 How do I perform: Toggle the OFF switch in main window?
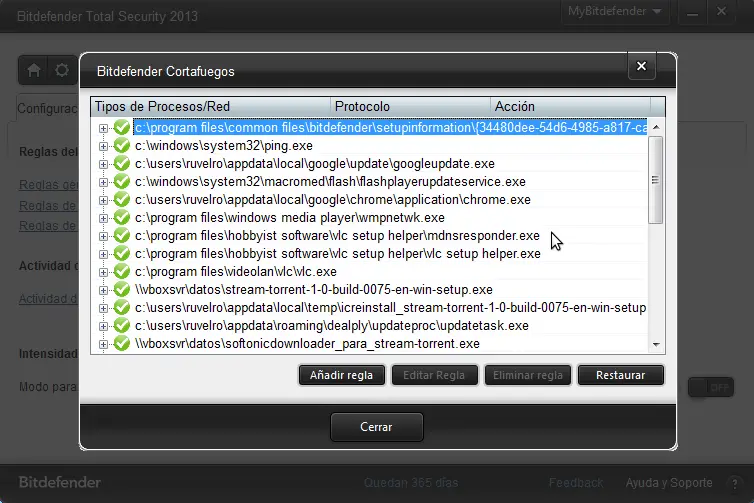(x=711, y=387)
